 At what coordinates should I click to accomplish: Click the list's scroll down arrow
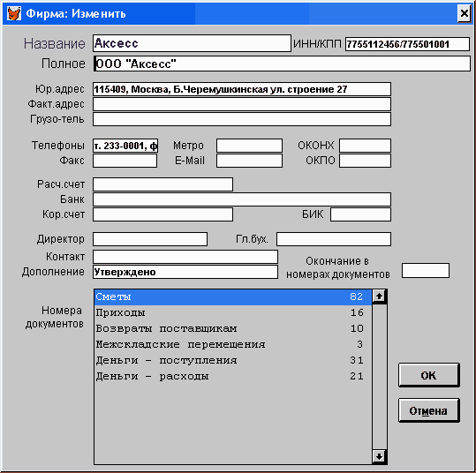pyautogui.click(x=379, y=456)
